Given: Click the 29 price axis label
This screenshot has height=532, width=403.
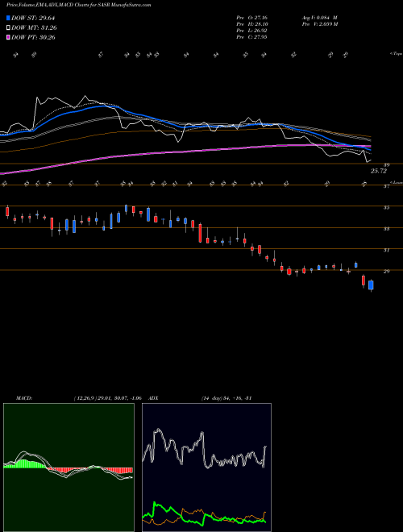Looking at the screenshot, I should (386, 272).
